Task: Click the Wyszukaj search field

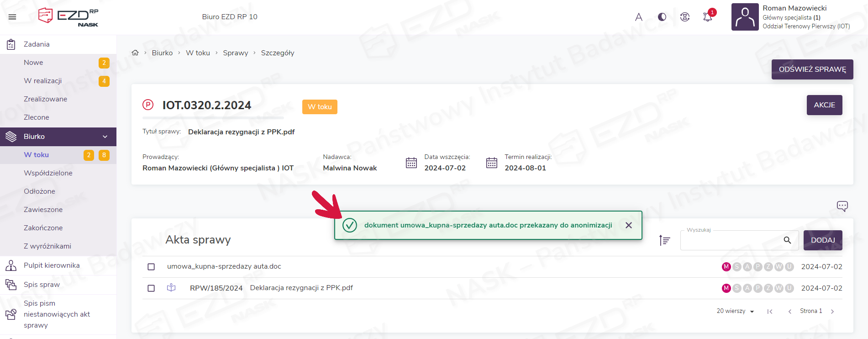Action: (x=731, y=240)
